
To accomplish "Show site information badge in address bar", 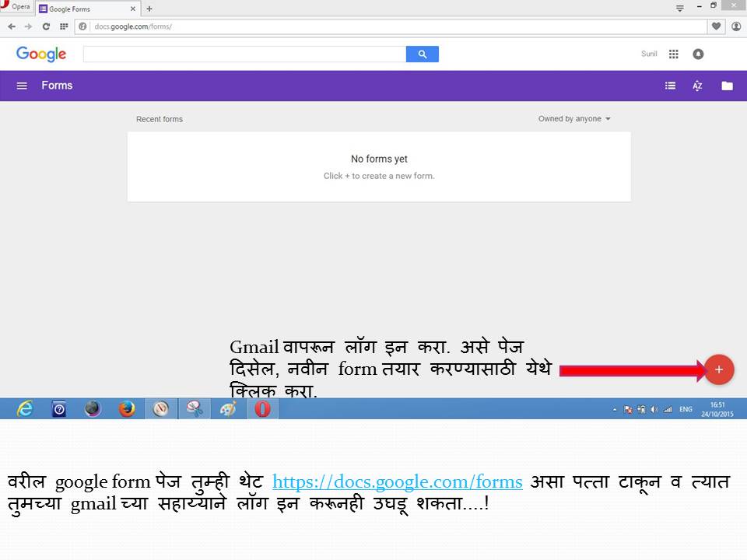I will 83,26.
